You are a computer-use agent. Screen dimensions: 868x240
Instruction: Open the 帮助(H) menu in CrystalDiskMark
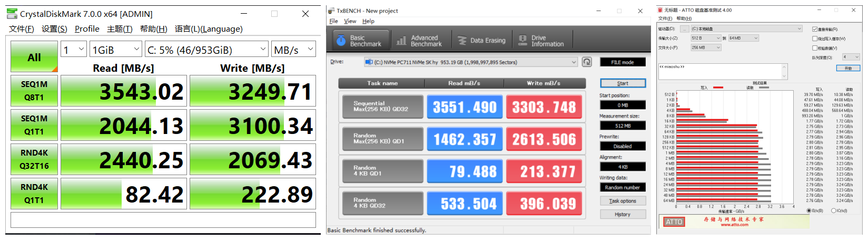(x=154, y=29)
